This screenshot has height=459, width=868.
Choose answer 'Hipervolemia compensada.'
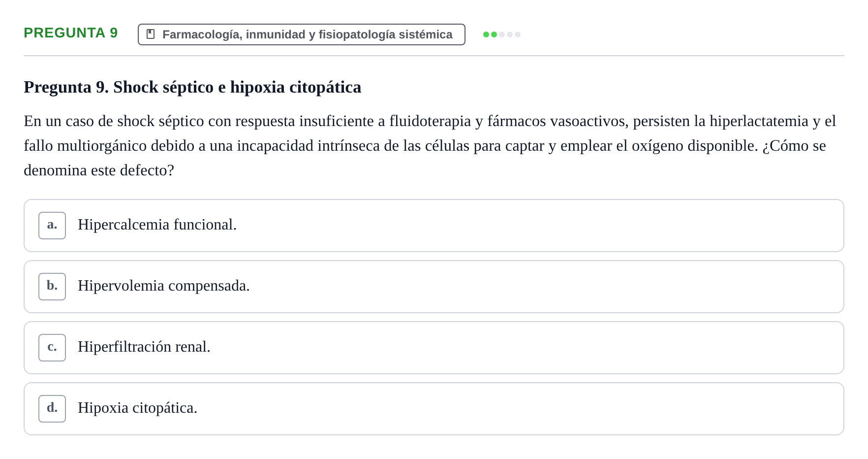pos(434,287)
